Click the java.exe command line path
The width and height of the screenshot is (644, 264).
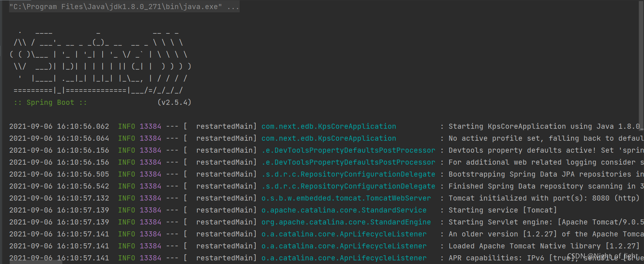[116, 7]
